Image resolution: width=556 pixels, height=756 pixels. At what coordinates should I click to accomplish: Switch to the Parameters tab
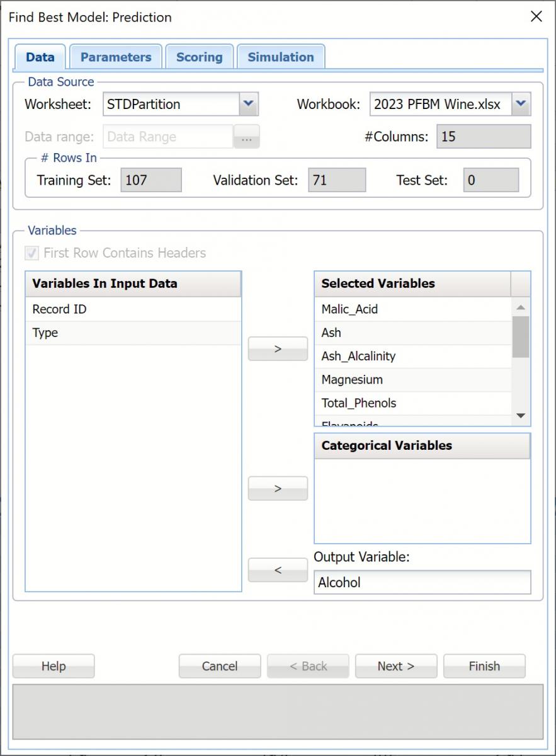[x=115, y=57]
